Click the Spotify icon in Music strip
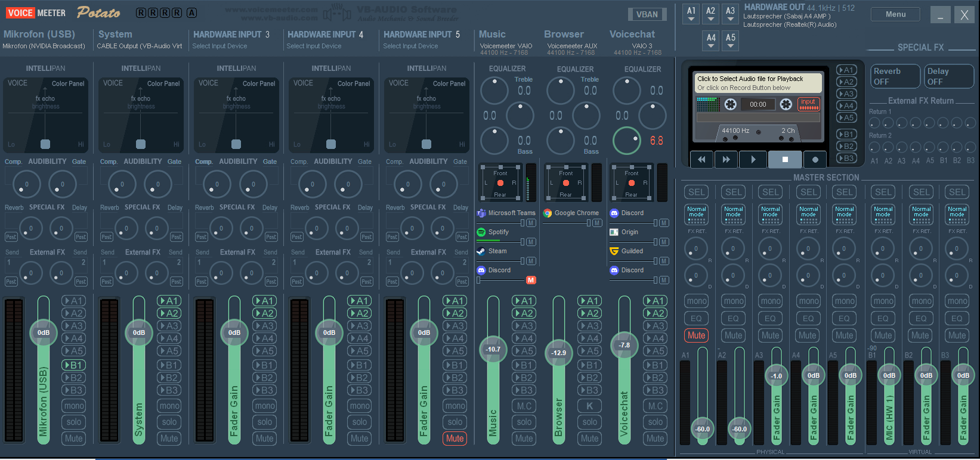The height and width of the screenshot is (460, 980). coord(481,232)
